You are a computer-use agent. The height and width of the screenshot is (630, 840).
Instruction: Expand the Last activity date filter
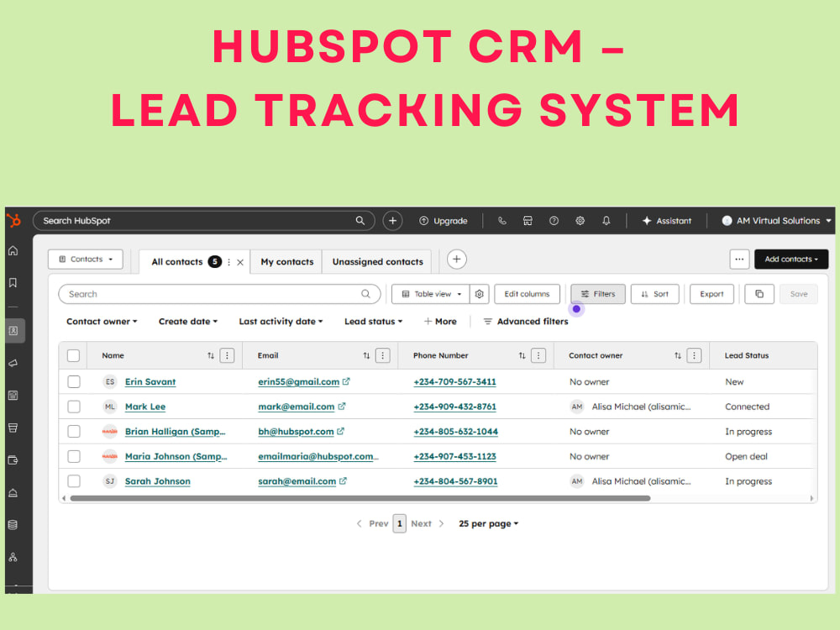click(281, 322)
